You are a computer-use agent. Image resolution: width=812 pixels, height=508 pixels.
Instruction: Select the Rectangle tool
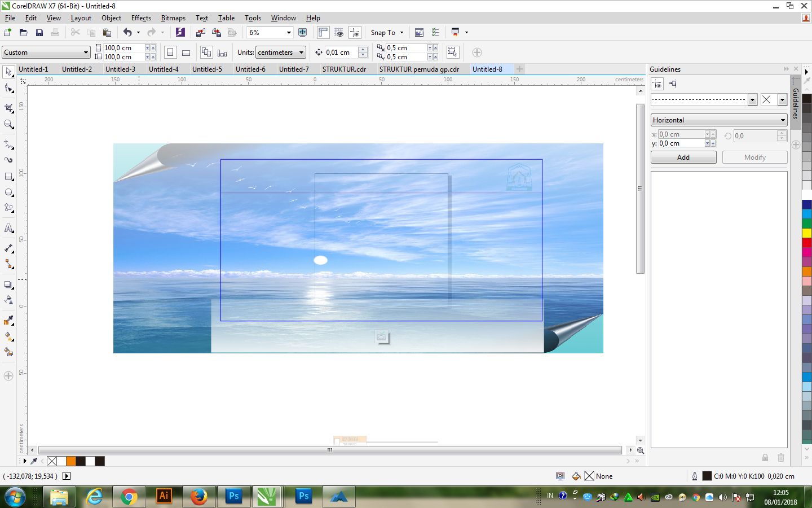8,177
